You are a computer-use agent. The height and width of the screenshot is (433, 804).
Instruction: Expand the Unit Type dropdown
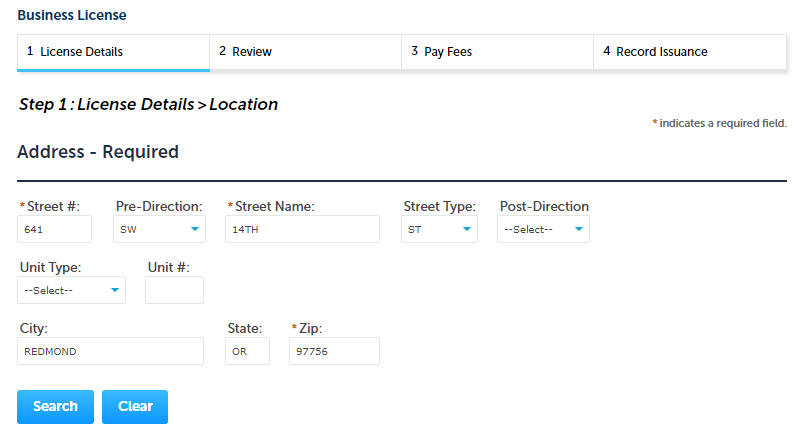(x=72, y=290)
